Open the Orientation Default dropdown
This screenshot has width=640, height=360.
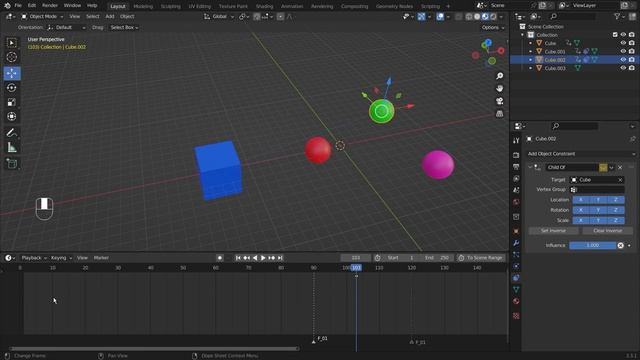(66, 27)
